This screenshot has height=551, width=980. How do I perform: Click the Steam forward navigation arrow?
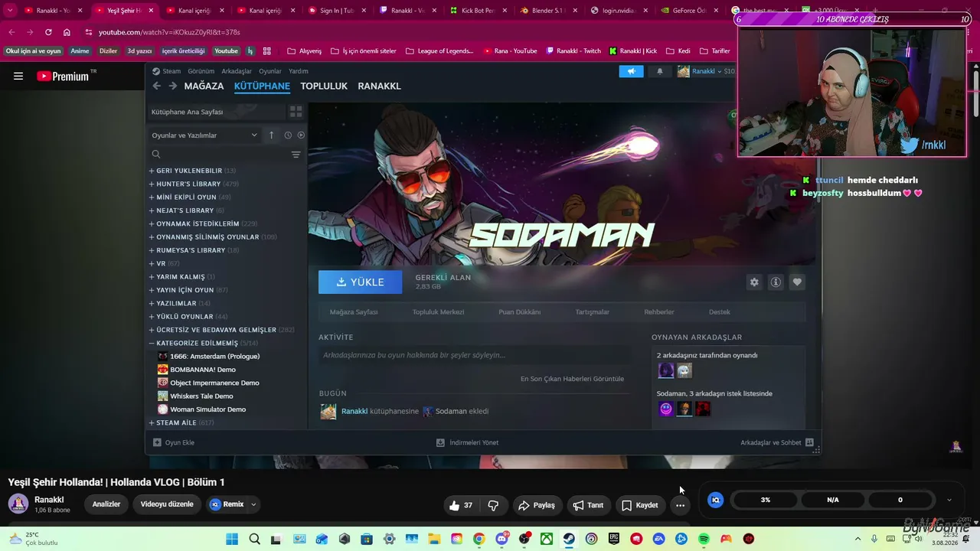[172, 86]
